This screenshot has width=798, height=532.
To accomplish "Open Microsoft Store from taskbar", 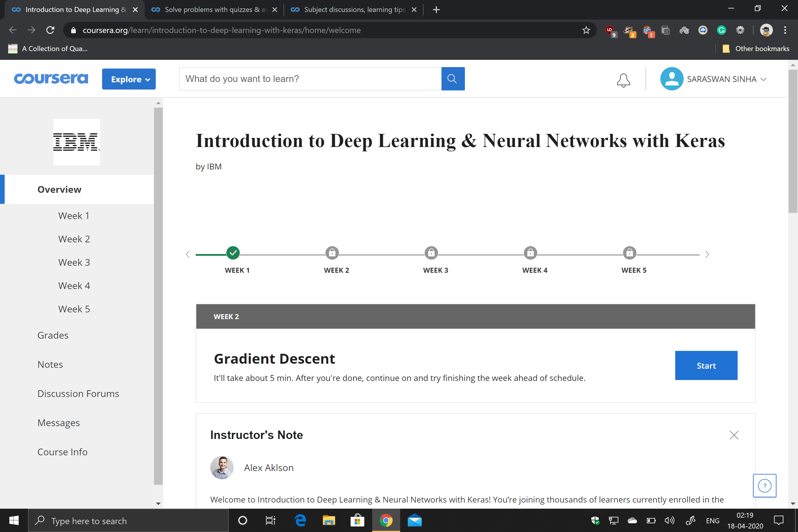I will coord(357,520).
